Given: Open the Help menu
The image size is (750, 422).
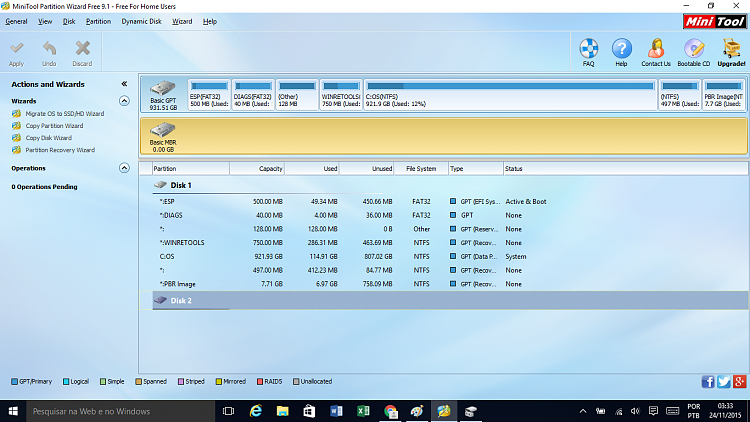Looking at the screenshot, I should coord(210,22).
